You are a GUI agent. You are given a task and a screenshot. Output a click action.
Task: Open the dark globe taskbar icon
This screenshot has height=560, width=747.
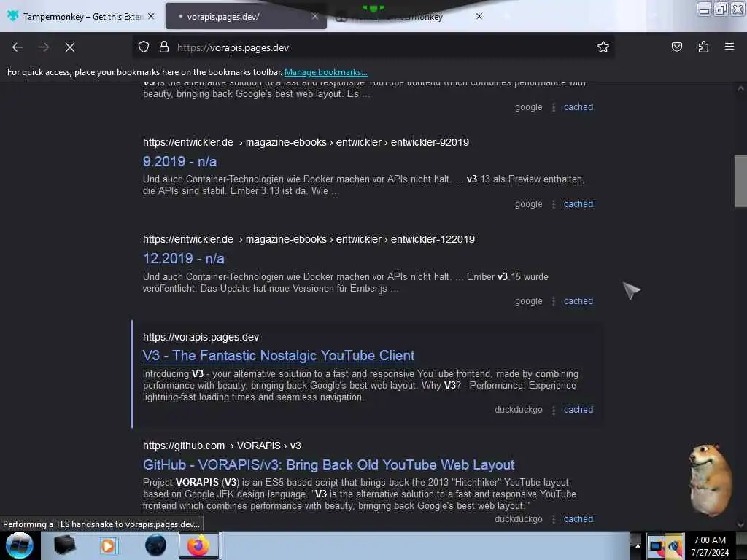pyautogui.click(x=155, y=545)
